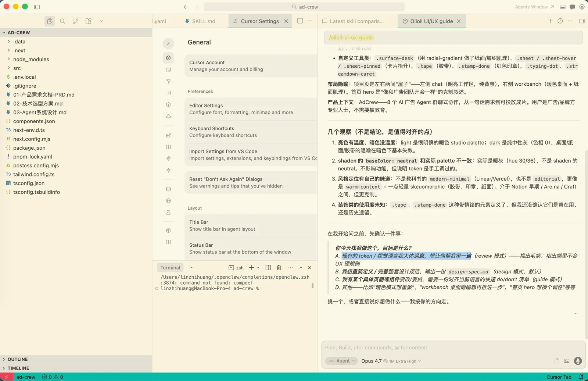Go back with the left arrow
The width and height of the screenshot is (588, 381).
click(x=186, y=7)
